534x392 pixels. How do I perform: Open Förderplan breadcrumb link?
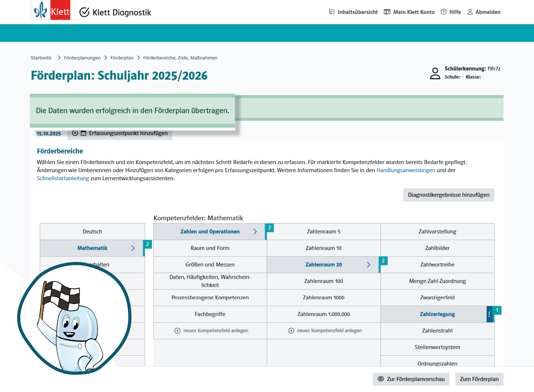[x=122, y=58]
